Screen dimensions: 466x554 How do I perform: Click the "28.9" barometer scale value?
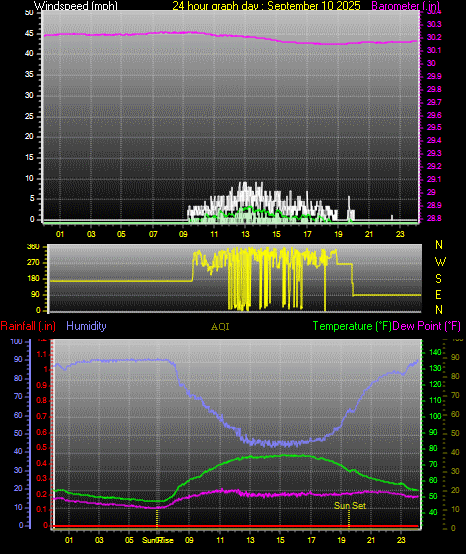[434, 205]
